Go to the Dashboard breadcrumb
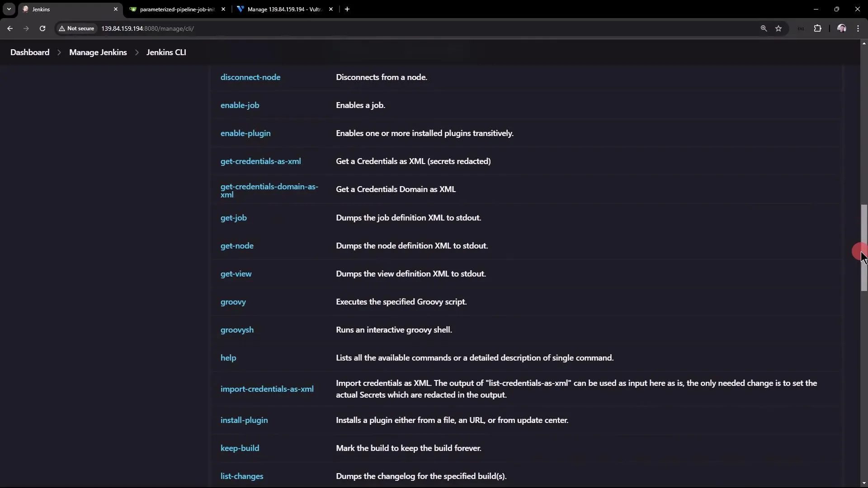 coord(30,52)
